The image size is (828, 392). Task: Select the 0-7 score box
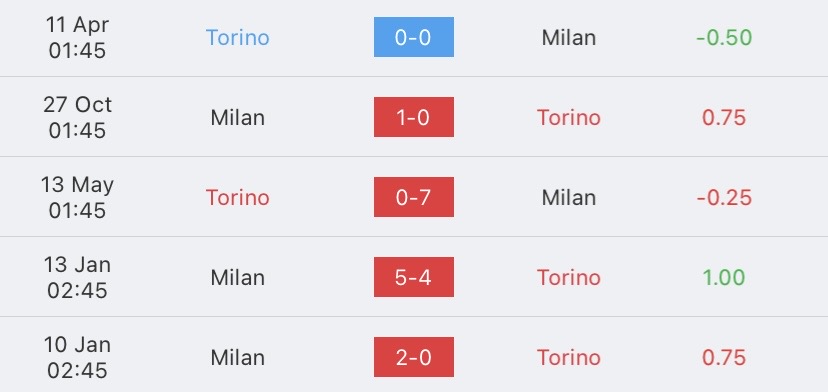pyautogui.click(x=413, y=197)
